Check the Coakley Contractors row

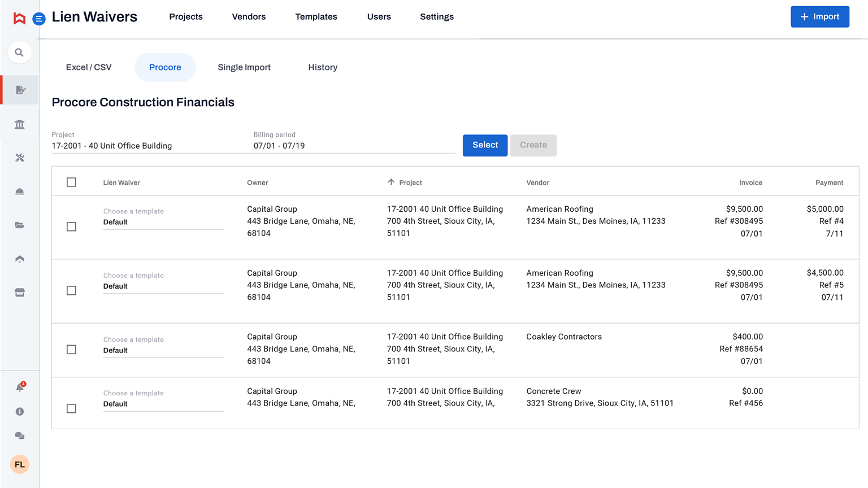tap(71, 350)
